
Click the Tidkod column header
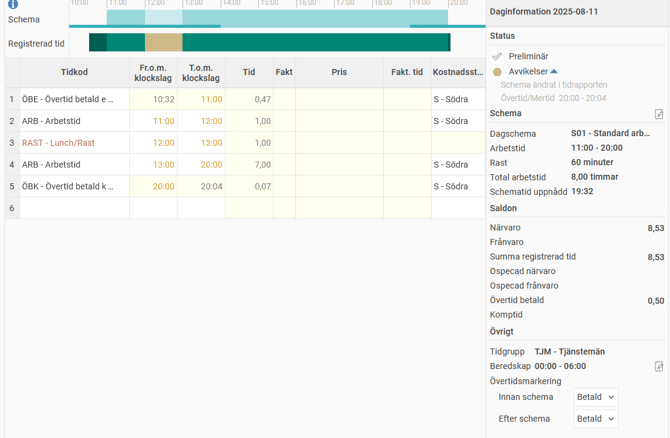74,72
